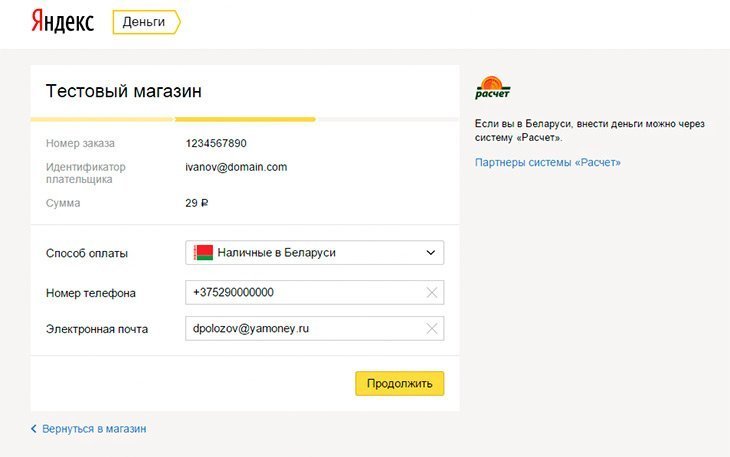This screenshot has height=457, width=730.
Task: Open the Yandex logo homepage link
Action: pos(62,21)
